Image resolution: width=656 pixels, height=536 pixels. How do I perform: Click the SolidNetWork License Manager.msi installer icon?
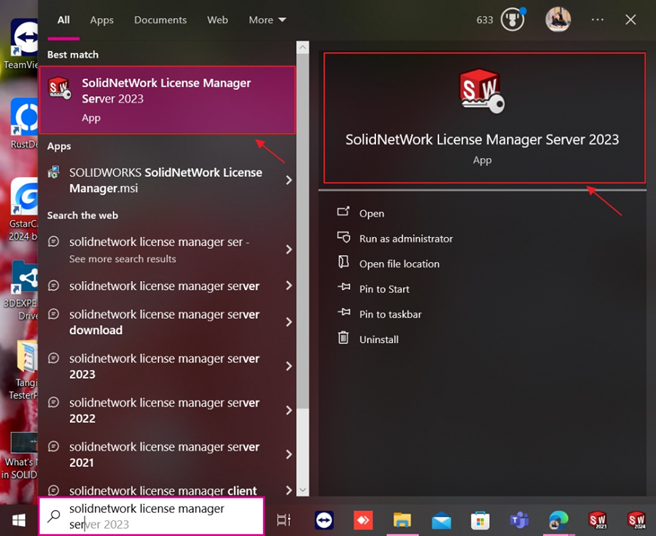tap(54, 172)
